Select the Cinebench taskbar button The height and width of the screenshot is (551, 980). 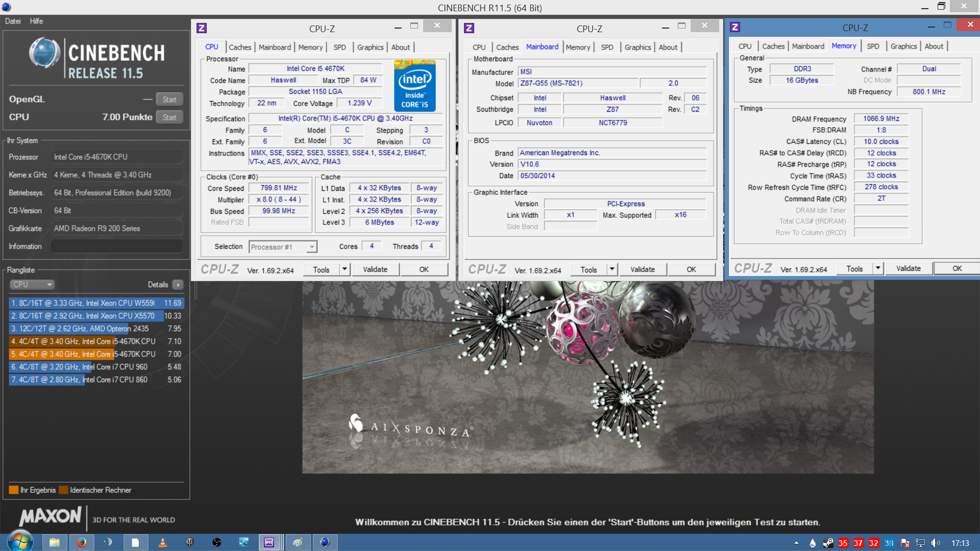coord(325,542)
